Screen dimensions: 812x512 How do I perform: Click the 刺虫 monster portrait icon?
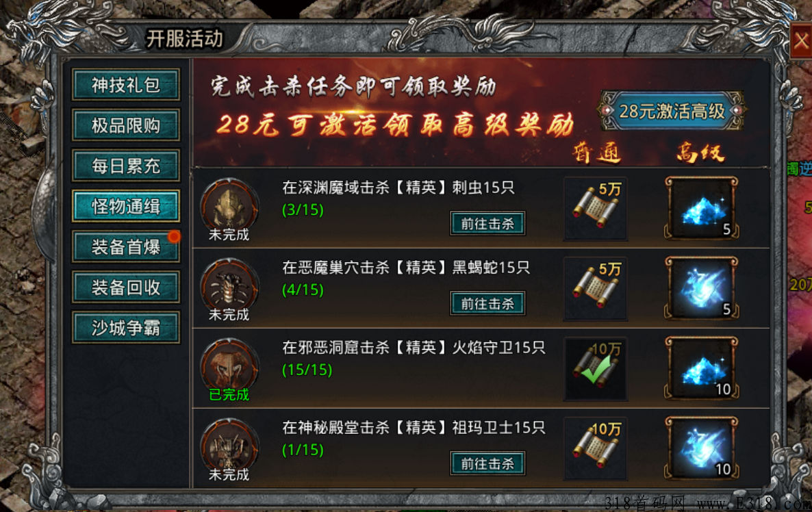click(229, 205)
